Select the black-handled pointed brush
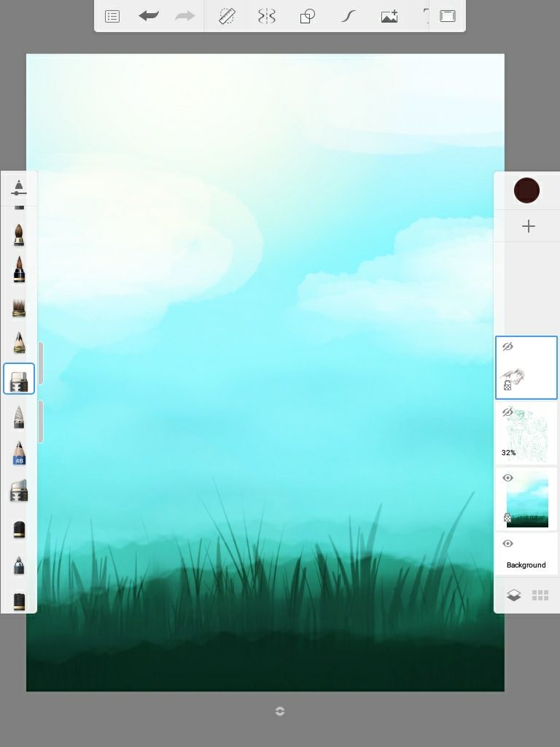Screen dimensions: 560x747 click(18, 270)
